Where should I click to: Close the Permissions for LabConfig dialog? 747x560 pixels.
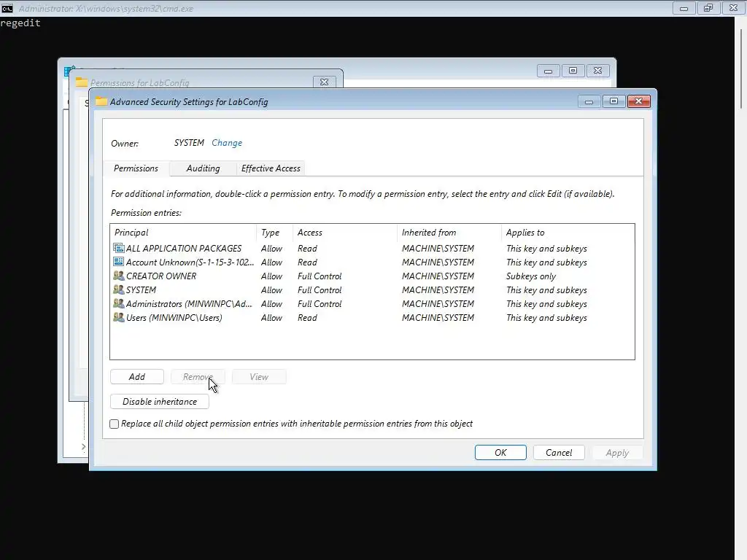coord(324,82)
